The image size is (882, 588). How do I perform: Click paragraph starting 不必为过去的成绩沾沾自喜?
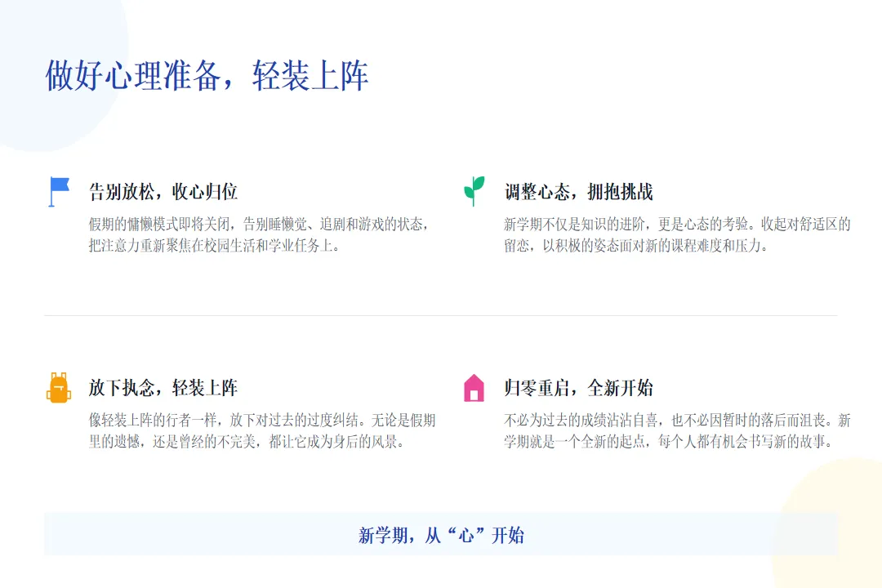(677, 430)
